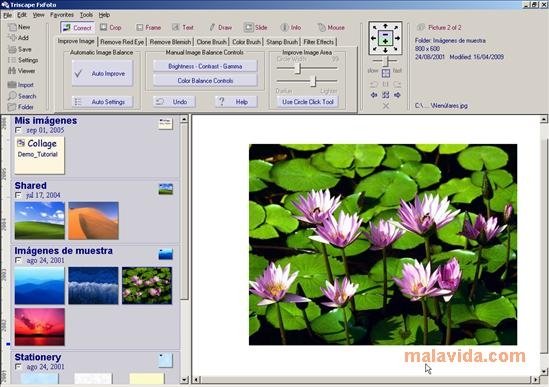Click the zoom out minus in navigator

click(x=385, y=34)
